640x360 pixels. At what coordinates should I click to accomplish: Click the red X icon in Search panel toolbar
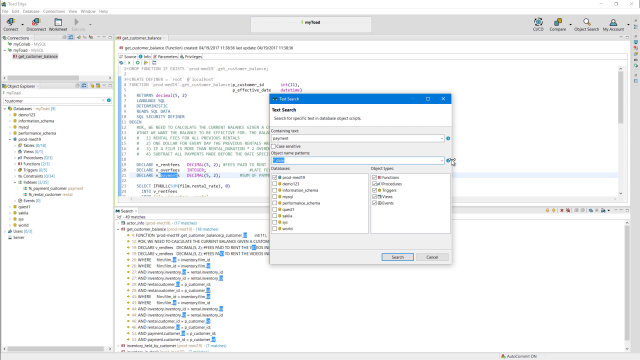click(x=562, y=211)
